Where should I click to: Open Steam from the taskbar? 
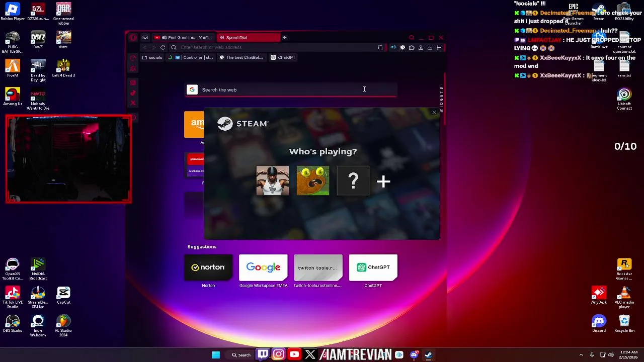(x=428, y=355)
